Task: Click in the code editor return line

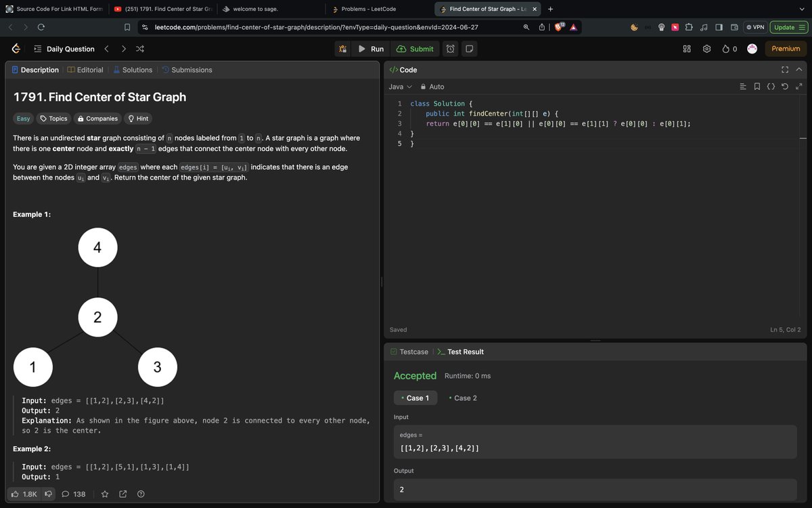Action: click(x=558, y=124)
